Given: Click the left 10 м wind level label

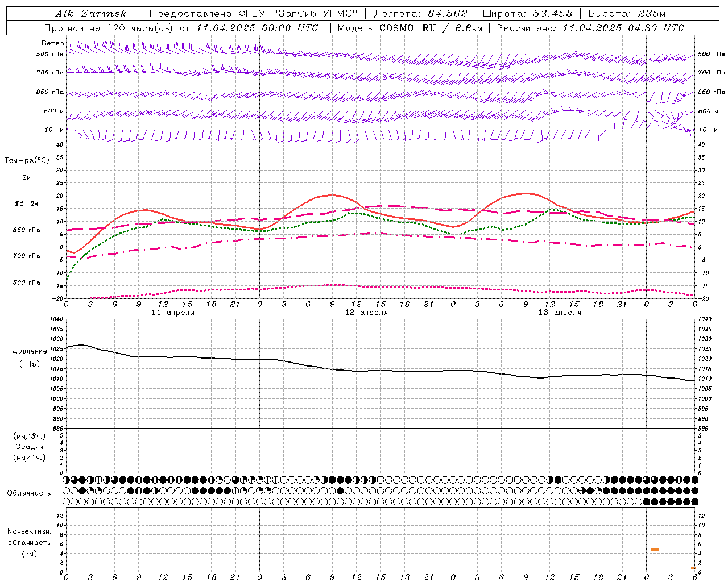Looking at the screenshot, I should pyautogui.click(x=54, y=130).
